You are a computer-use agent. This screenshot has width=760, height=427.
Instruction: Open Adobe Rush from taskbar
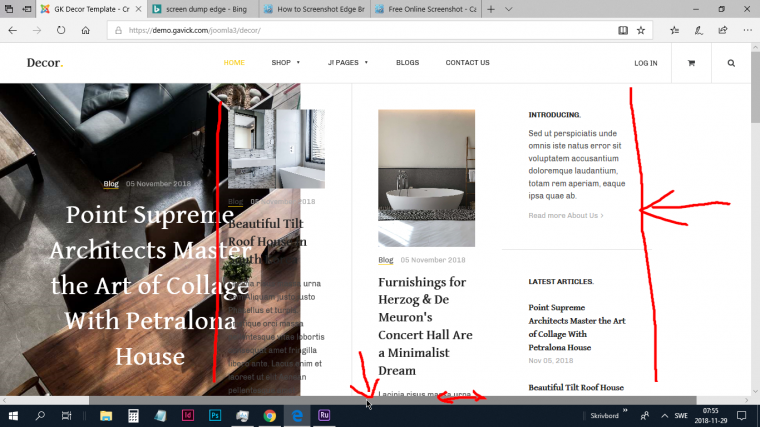tap(324, 416)
